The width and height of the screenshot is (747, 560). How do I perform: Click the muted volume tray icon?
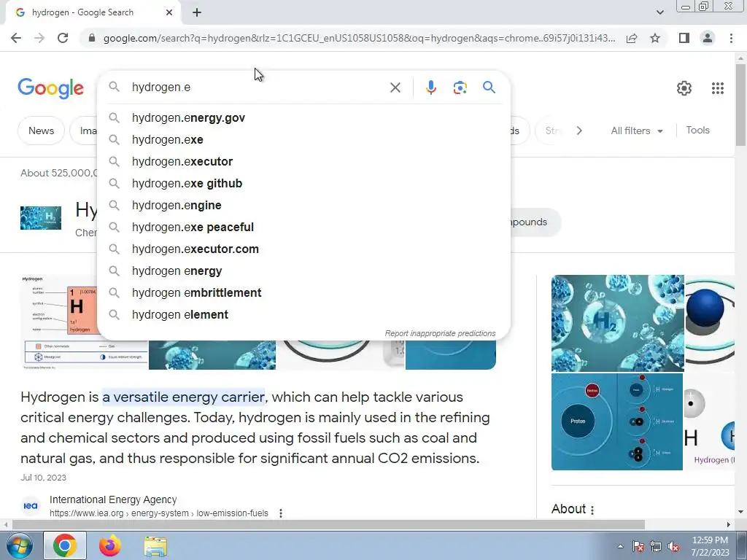tap(673, 547)
